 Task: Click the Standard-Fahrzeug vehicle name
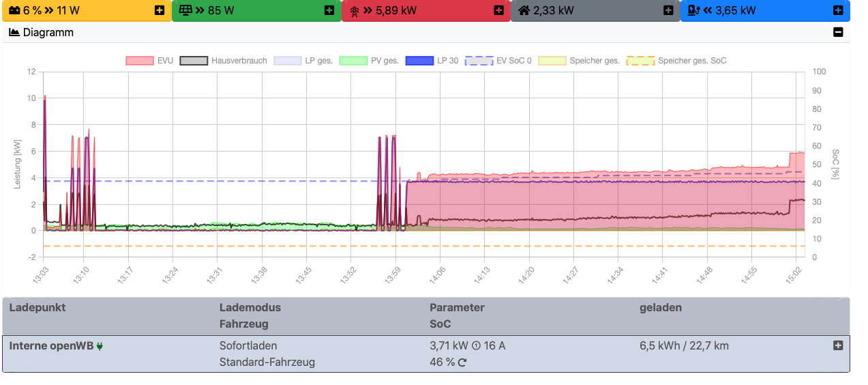click(267, 362)
